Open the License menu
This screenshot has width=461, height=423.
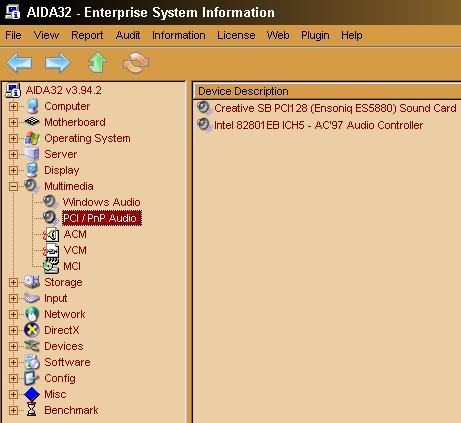[236, 35]
